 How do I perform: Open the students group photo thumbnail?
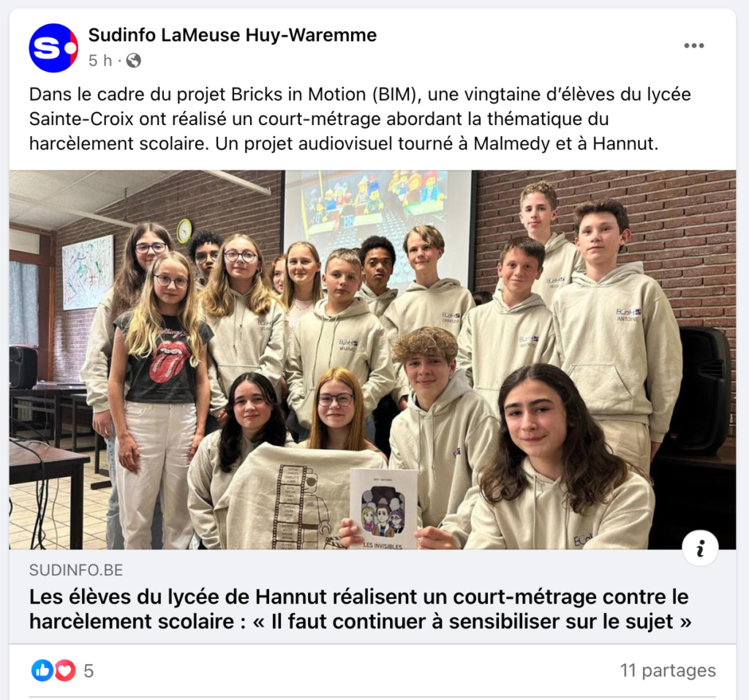[372, 360]
